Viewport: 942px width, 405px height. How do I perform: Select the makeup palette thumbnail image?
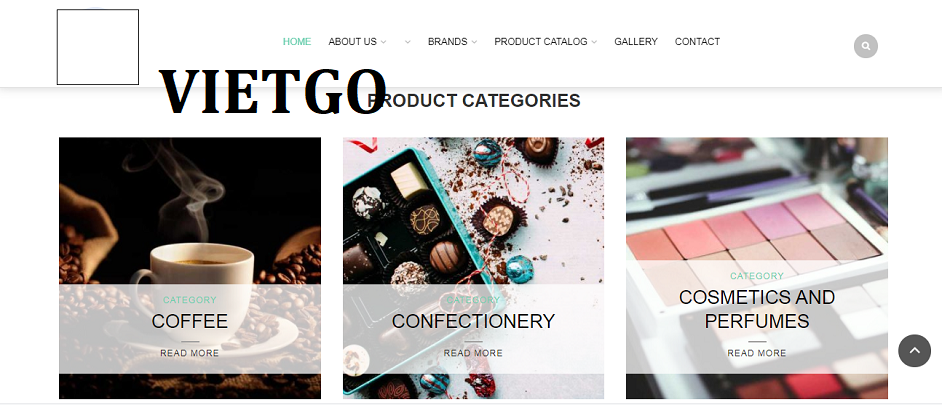[757, 268]
